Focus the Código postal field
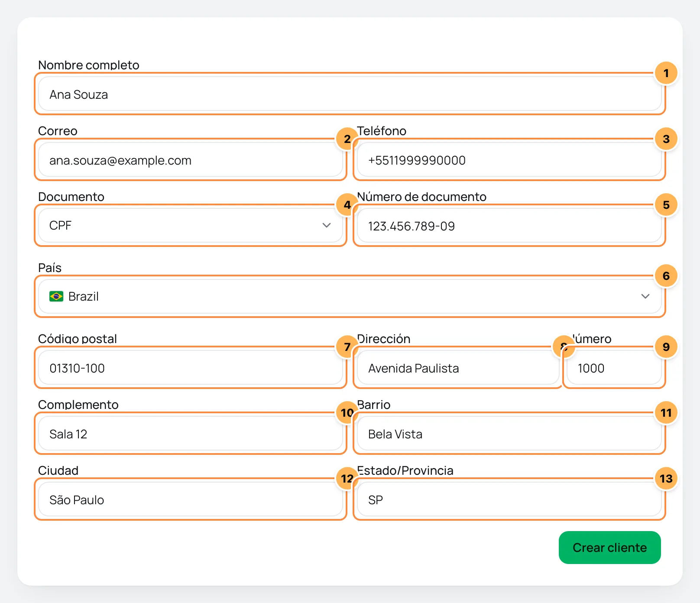This screenshot has height=603, width=700. 191,368
